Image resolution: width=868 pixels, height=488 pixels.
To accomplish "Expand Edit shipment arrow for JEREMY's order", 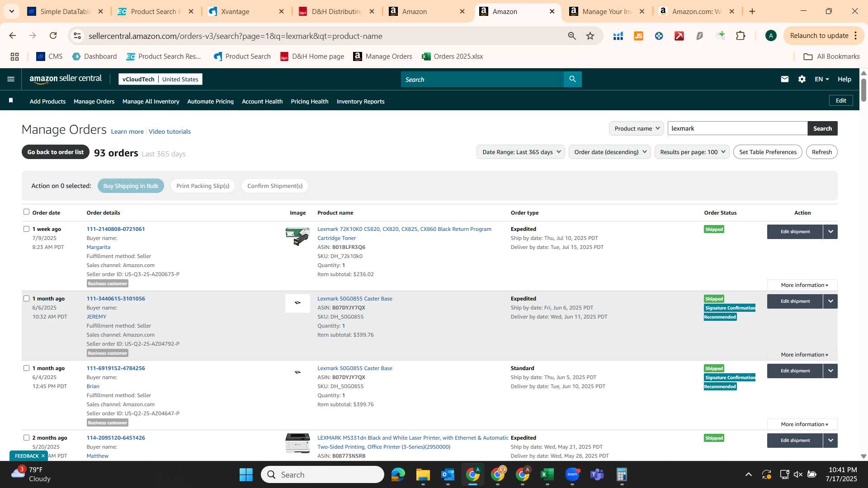I will 830,301.
